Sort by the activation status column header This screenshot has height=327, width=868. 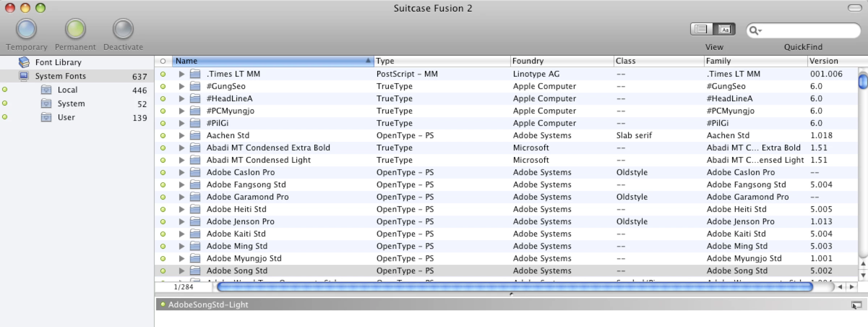click(163, 61)
